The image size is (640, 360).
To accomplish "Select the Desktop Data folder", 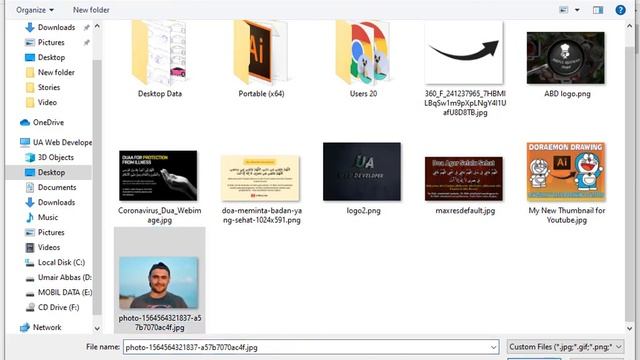I will 160,59.
